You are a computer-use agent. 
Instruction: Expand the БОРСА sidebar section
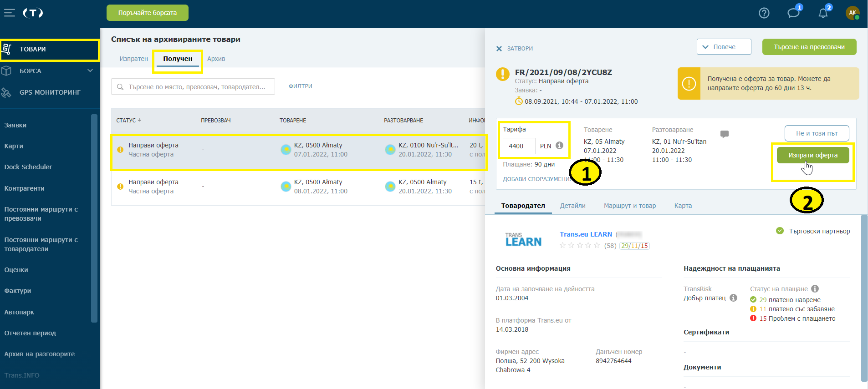[x=90, y=71]
